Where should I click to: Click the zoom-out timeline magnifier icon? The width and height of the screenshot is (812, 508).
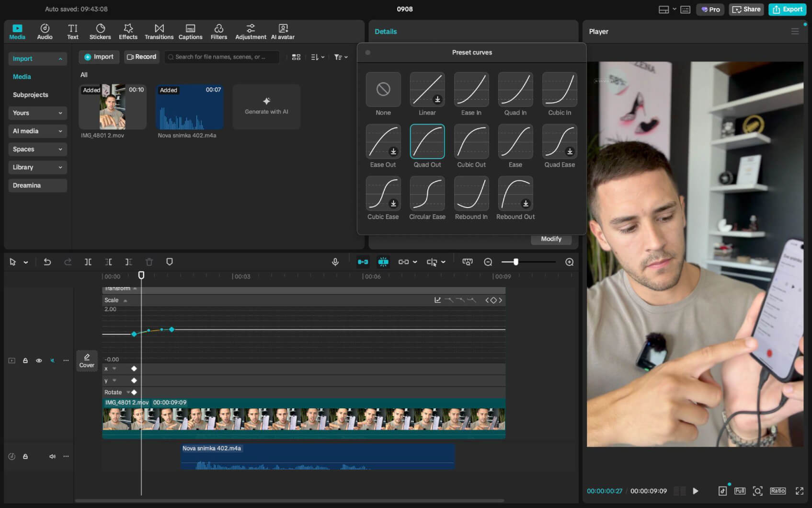coord(488,262)
